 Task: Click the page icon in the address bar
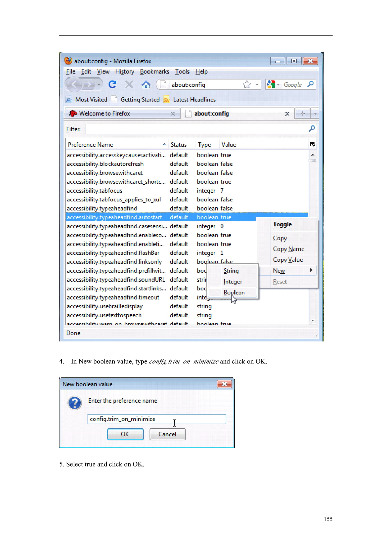(163, 84)
